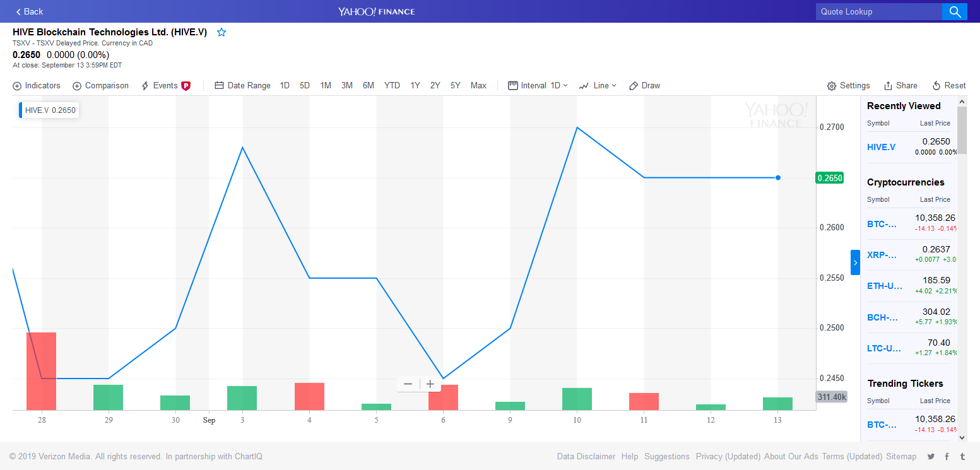
Task: Zoom out the chart with minus button
Action: tap(408, 384)
